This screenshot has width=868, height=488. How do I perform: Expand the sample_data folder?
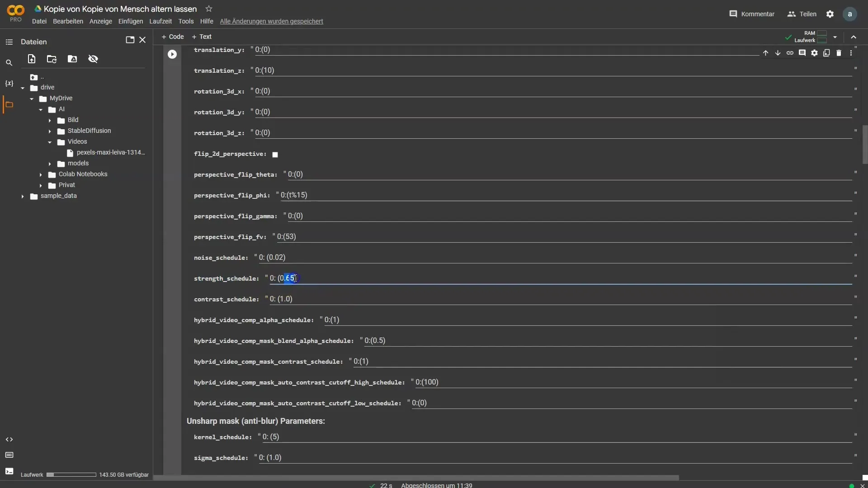(x=23, y=196)
